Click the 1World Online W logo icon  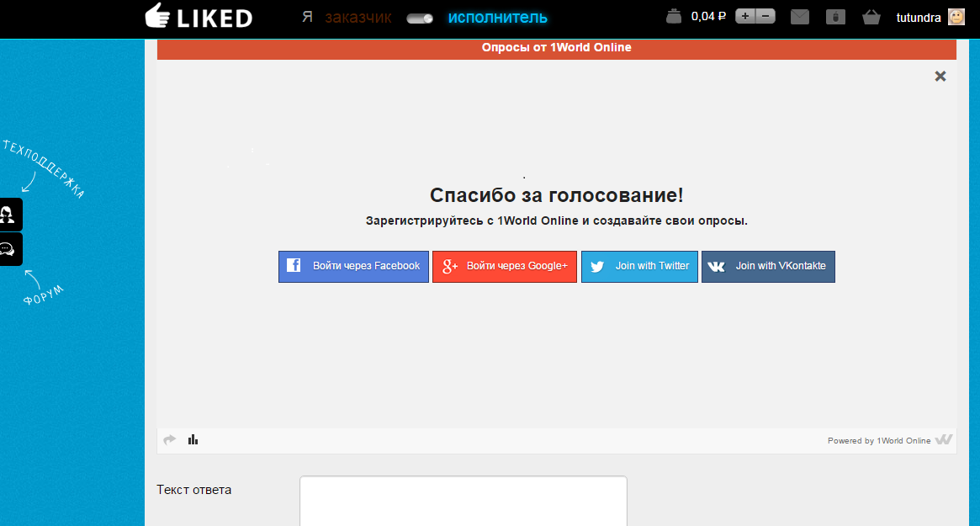pos(944,439)
